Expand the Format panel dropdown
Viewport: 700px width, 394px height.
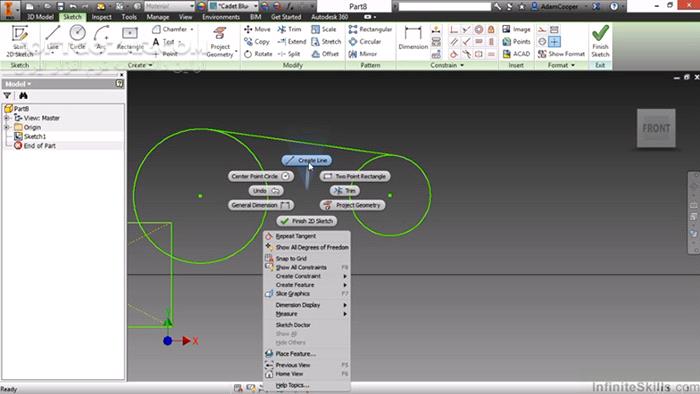point(573,65)
